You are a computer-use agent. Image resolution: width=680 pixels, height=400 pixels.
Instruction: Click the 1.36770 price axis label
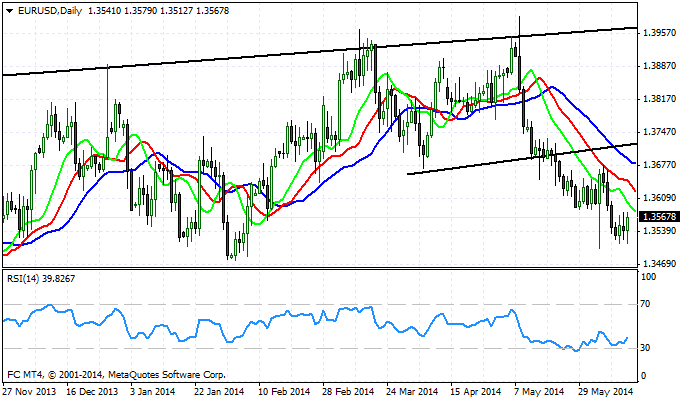coord(660,165)
